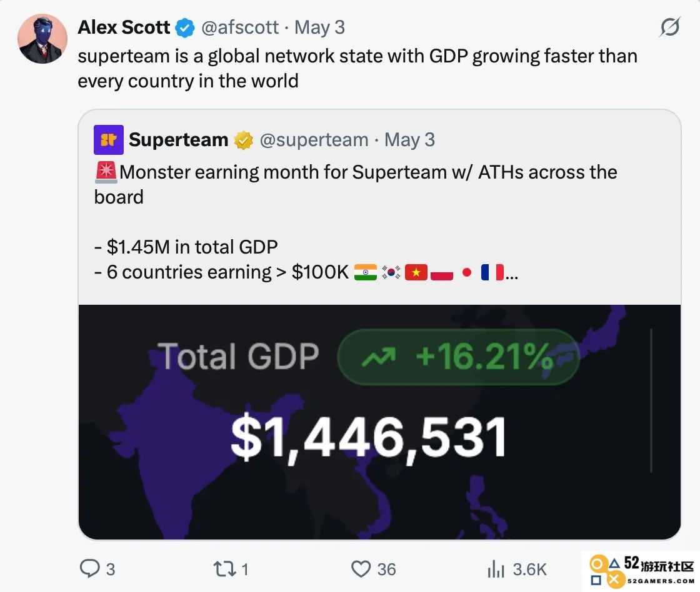Click the Alex Scott display name
700x592 pixels.
coord(124,27)
